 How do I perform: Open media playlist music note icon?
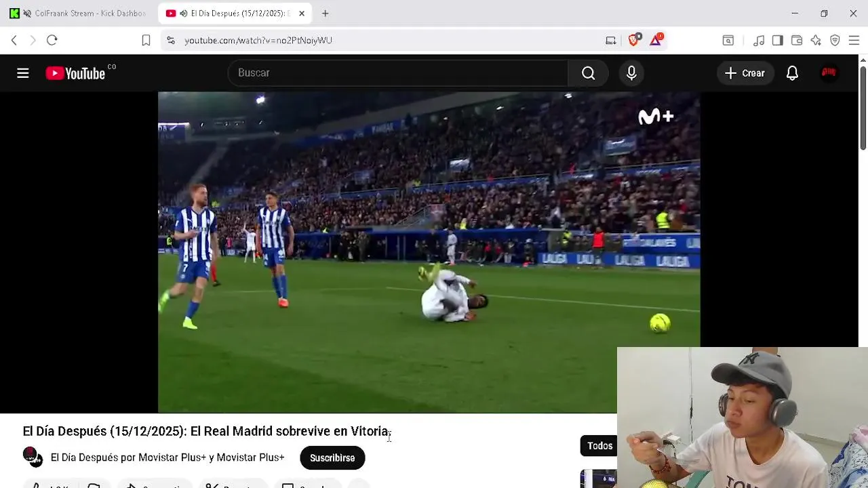click(759, 41)
